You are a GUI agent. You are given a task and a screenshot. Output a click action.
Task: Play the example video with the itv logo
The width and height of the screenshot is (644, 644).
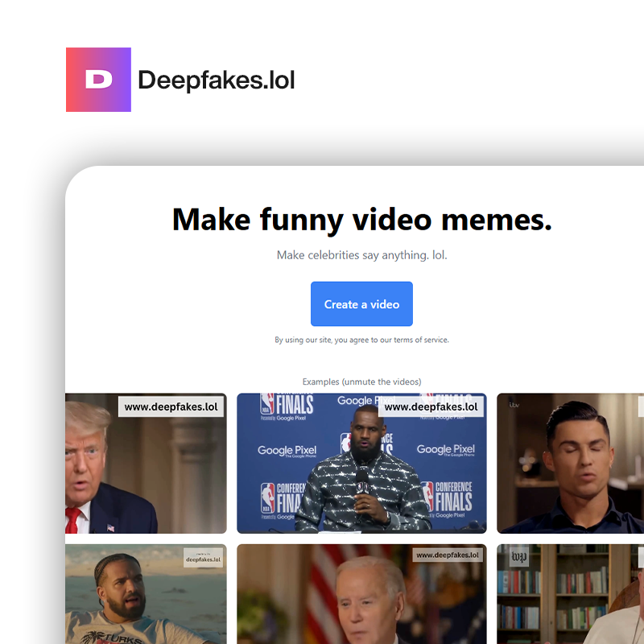(570, 464)
